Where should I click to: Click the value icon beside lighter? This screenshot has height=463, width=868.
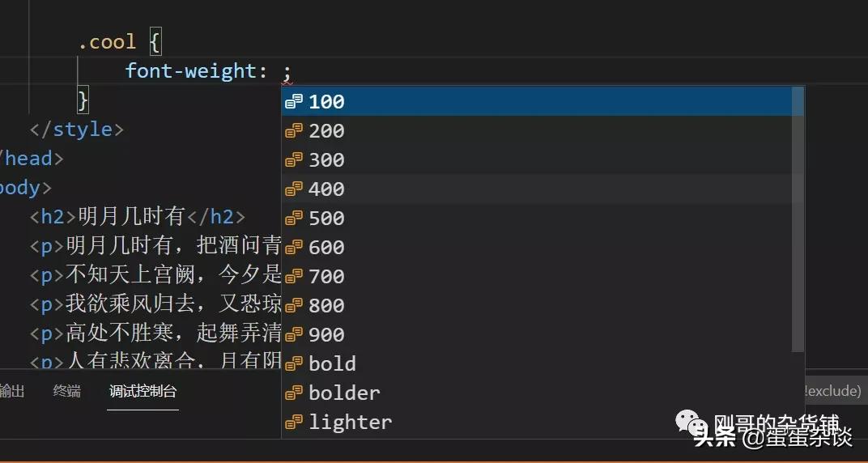pos(294,422)
